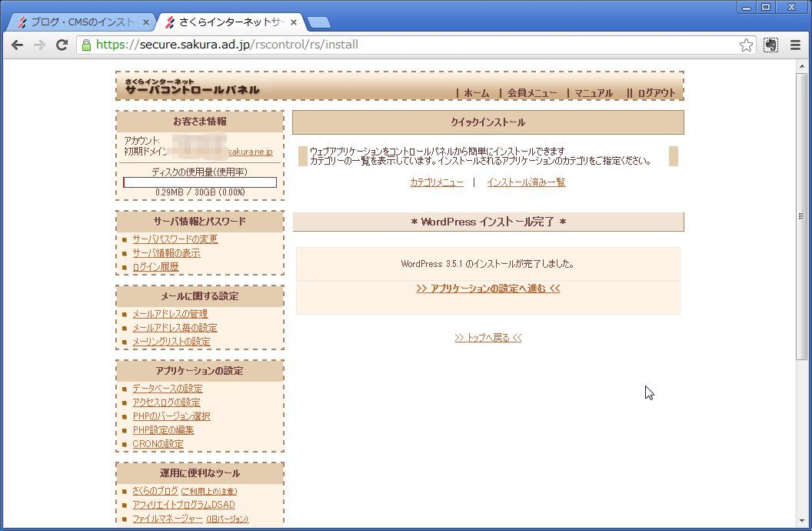Click the scrollbar down arrow
This screenshot has height=531, width=812.
pyautogui.click(x=802, y=521)
